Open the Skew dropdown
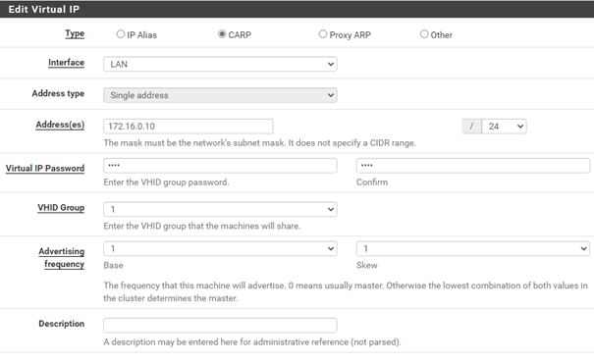The image size is (594, 364). tap(473, 248)
